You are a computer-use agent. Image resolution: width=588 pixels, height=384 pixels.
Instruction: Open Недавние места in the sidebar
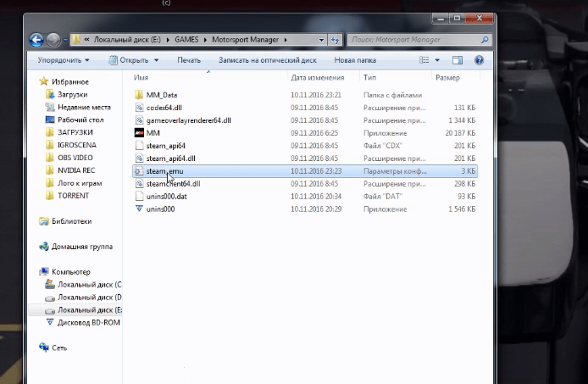(x=84, y=108)
